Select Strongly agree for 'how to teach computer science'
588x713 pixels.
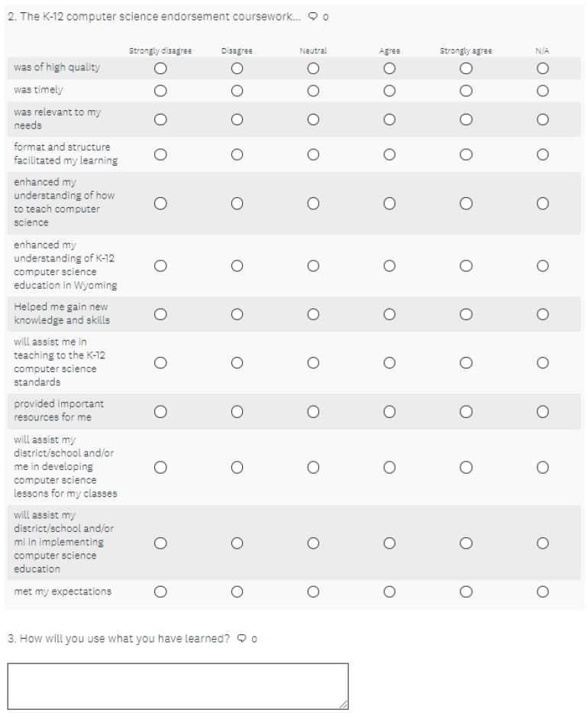point(466,203)
